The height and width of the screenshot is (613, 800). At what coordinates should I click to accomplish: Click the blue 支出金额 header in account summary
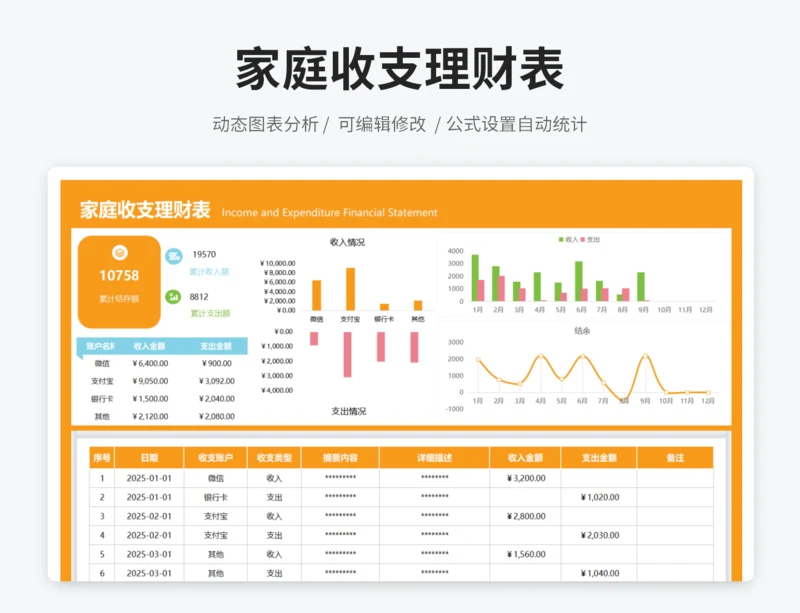[216, 346]
